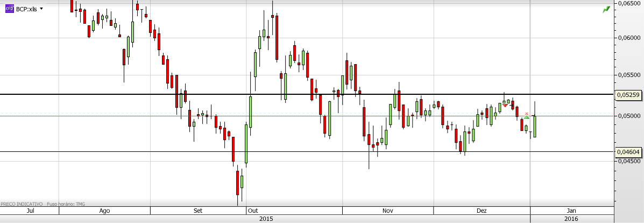Click the 2015 year label
This screenshot has height=223, width=644.
click(266, 219)
